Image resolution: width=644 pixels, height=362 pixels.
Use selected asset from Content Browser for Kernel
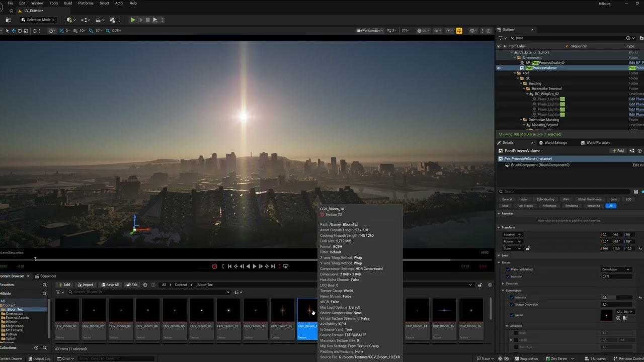[x=618, y=318]
